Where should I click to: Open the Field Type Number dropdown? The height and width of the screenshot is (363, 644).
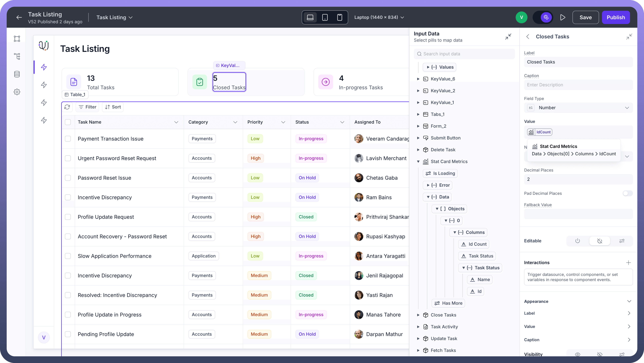click(578, 108)
